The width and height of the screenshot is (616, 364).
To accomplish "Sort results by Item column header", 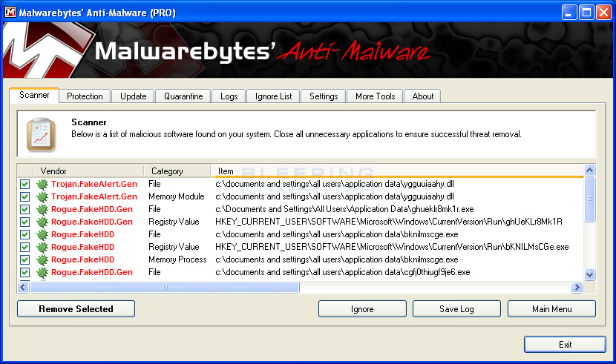I will 397,171.
